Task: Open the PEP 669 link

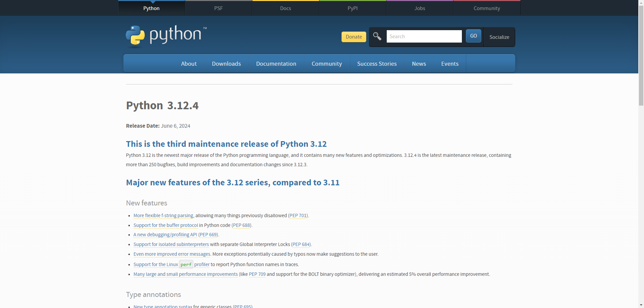Action: tap(209, 235)
